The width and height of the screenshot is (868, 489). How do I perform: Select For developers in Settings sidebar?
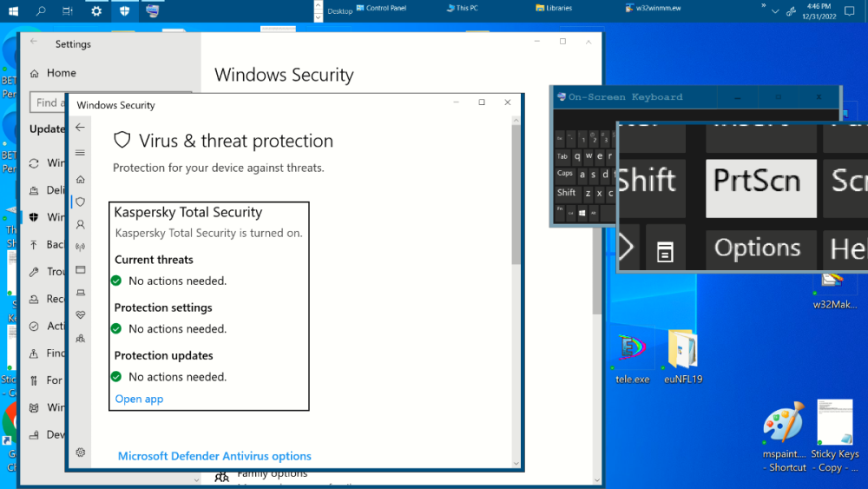point(46,380)
